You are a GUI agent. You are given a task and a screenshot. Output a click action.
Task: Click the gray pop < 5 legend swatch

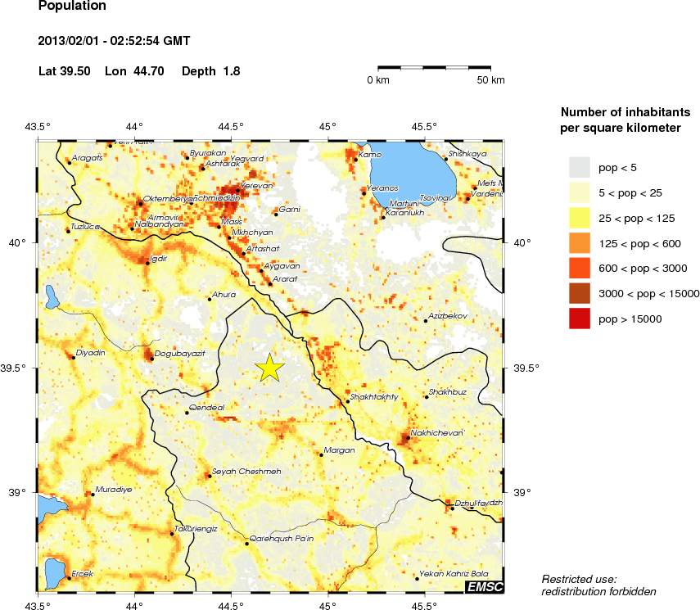pyautogui.click(x=580, y=167)
